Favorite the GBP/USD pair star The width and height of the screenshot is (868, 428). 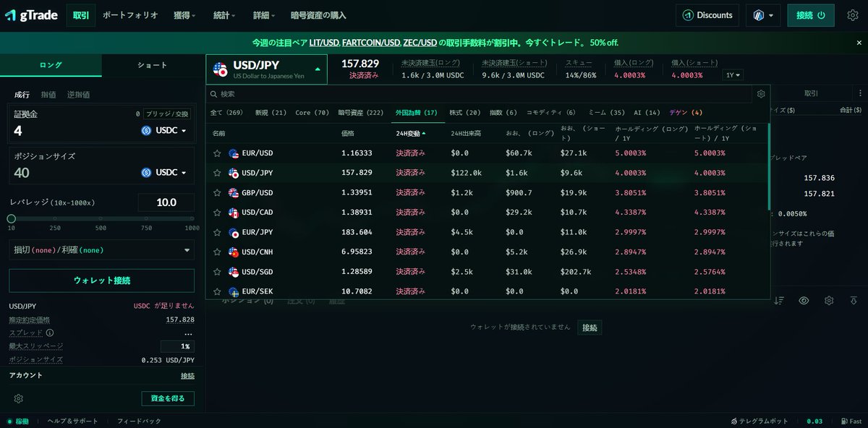pos(217,193)
